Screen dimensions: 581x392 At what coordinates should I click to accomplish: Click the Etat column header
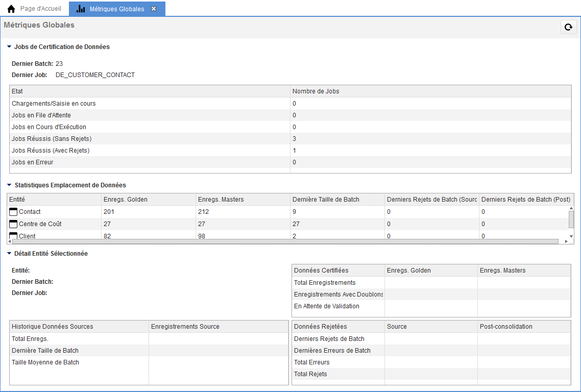(x=150, y=91)
